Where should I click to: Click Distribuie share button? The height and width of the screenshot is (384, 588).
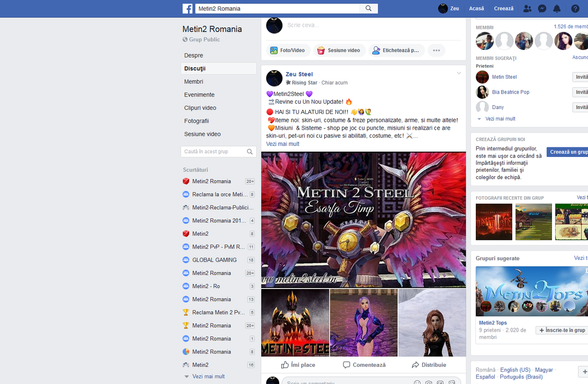click(x=429, y=365)
